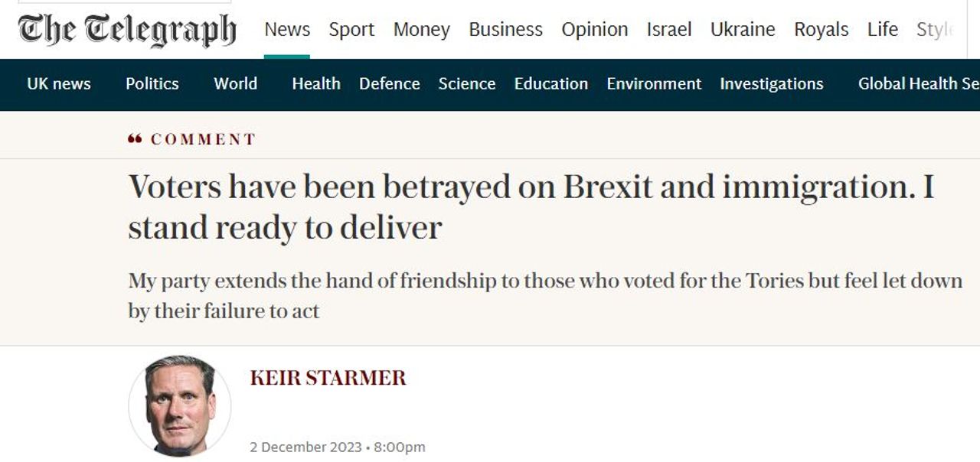Open the Politics subsection

click(x=152, y=84)
